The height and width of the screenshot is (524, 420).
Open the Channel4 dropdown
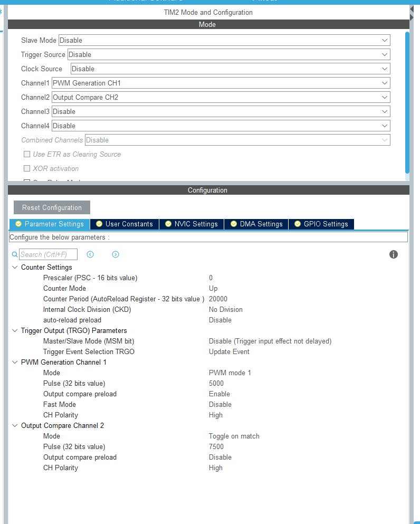[x=221, y=126]
